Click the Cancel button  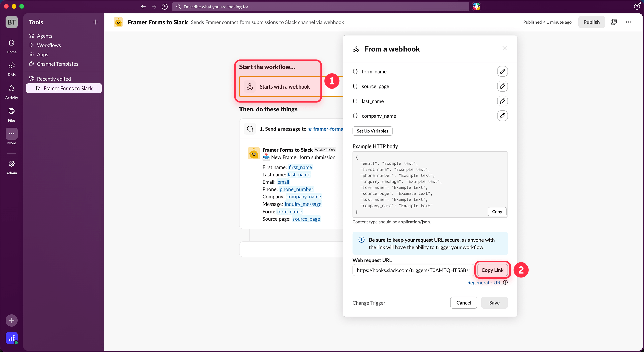pos(464,303)
